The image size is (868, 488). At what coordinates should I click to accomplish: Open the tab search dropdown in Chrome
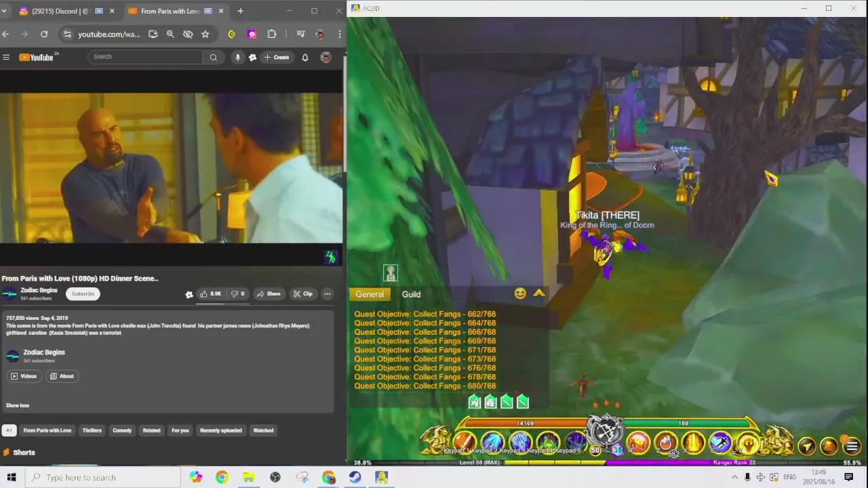click(x=4, y=11)
